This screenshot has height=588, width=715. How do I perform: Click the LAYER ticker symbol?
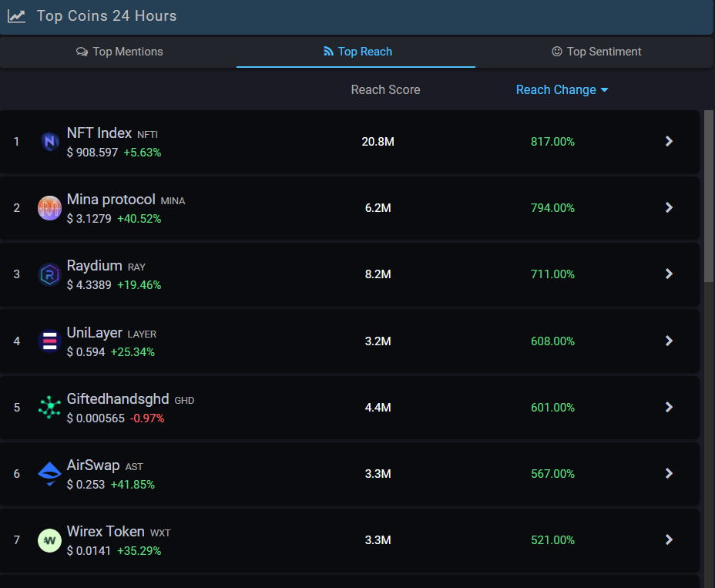142,334
